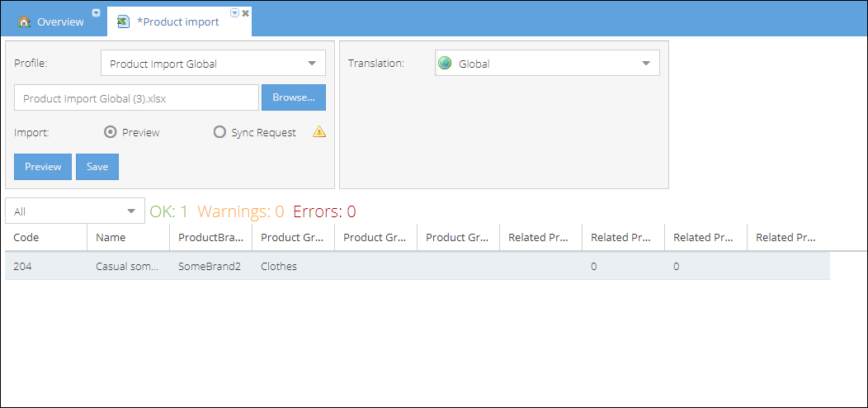
Task: Click cell with code 204
Action: pyautogui.click(x=46, y=266)
